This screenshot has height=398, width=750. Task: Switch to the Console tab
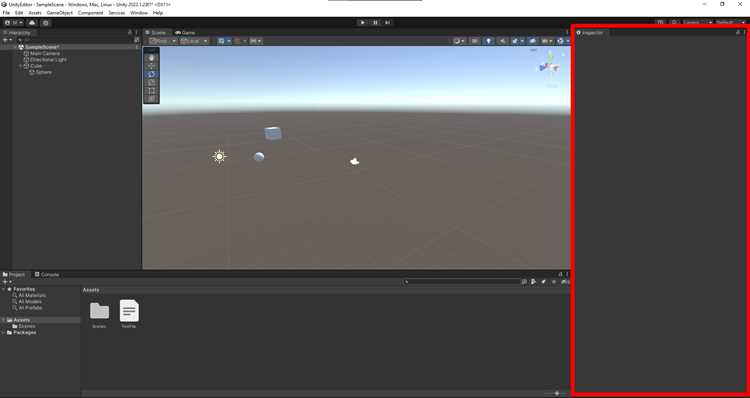coord(47,275)
